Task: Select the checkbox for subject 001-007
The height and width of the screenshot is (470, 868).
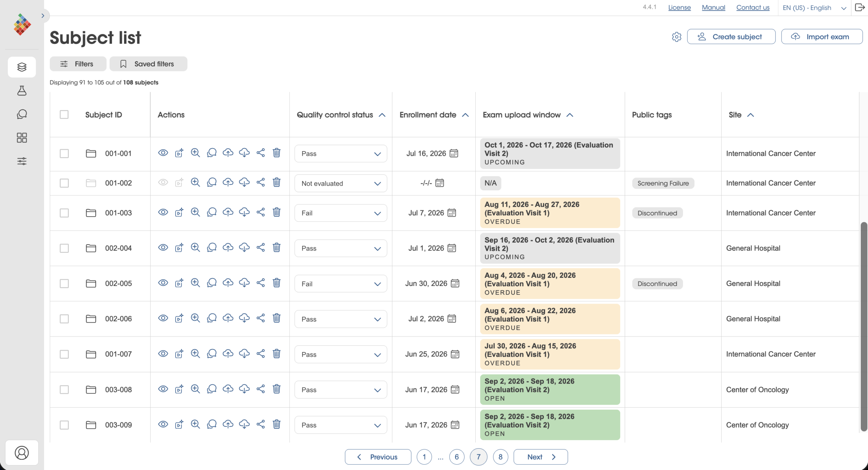Action: point(64,354)
